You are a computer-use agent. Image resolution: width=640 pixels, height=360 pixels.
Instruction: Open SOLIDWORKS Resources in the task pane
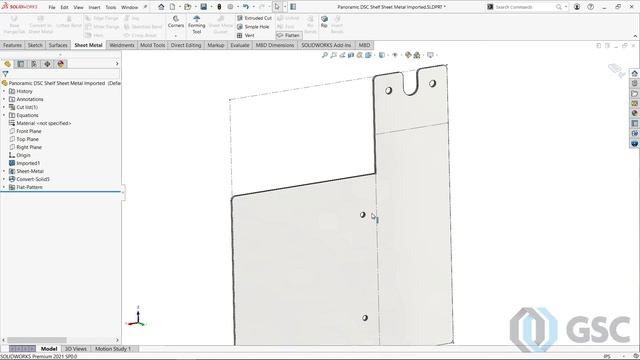[x=634, y=73]
